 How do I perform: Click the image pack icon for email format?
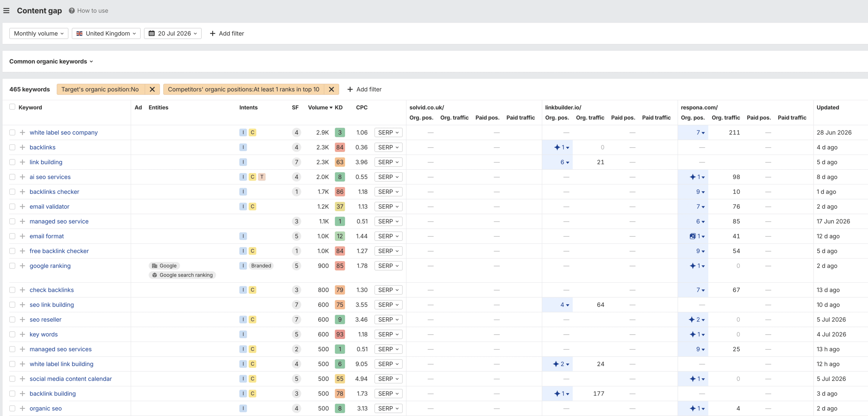(693, 236)
